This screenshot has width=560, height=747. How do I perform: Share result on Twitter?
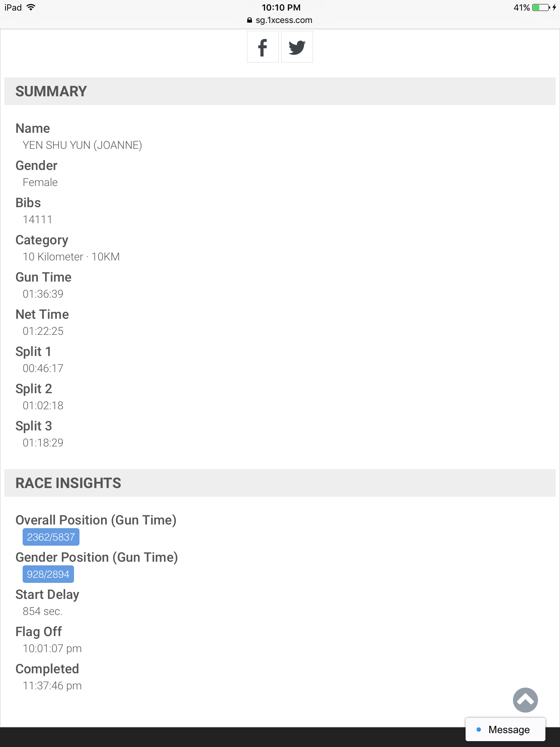tap(297, 47)
